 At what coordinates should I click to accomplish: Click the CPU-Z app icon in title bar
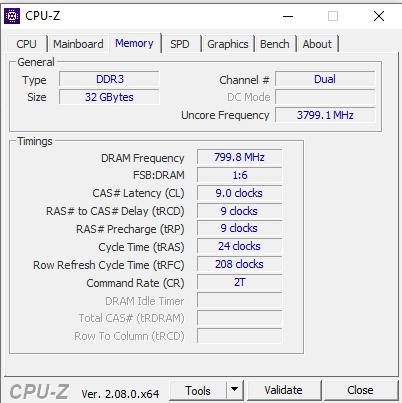12,16
